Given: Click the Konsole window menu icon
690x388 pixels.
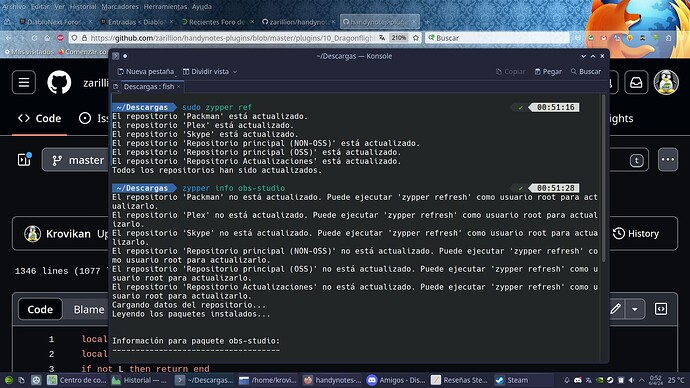Looking at the screenshot, I should [x=115, y=56].
